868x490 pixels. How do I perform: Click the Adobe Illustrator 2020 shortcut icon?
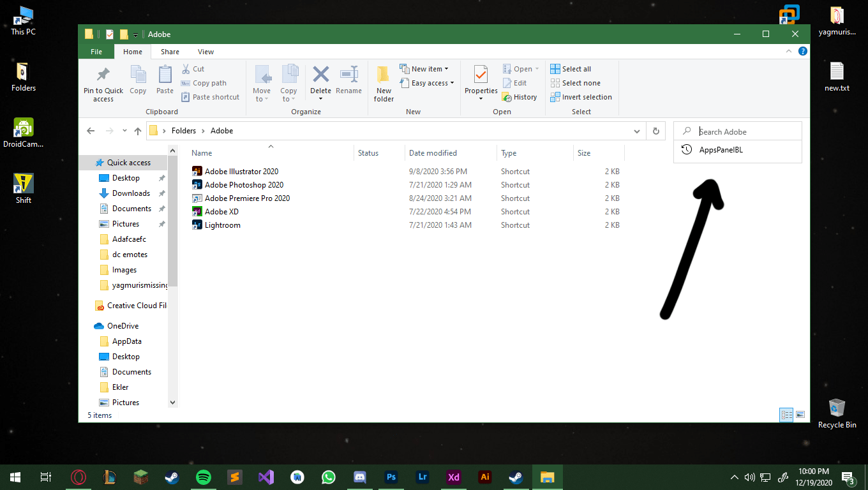tap(197, 171)
